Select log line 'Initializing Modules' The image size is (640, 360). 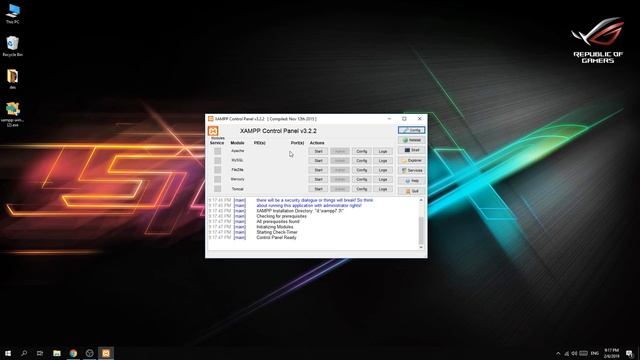[275, 227]
